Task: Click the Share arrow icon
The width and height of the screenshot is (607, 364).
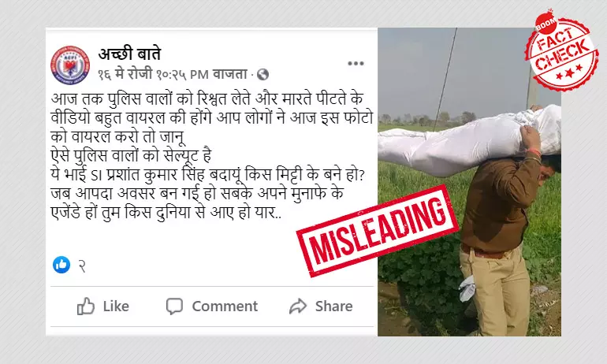Action: (x=298, y=306)
